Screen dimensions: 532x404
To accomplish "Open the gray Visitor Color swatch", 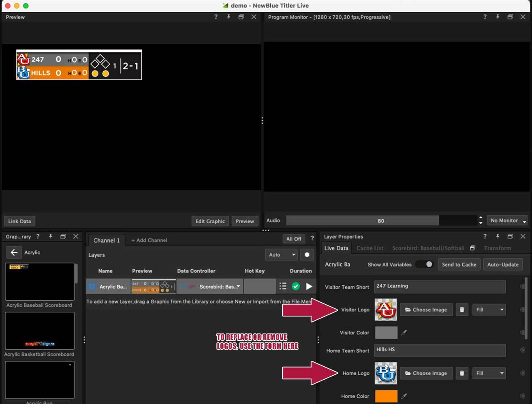I will (x=386, y=333).
